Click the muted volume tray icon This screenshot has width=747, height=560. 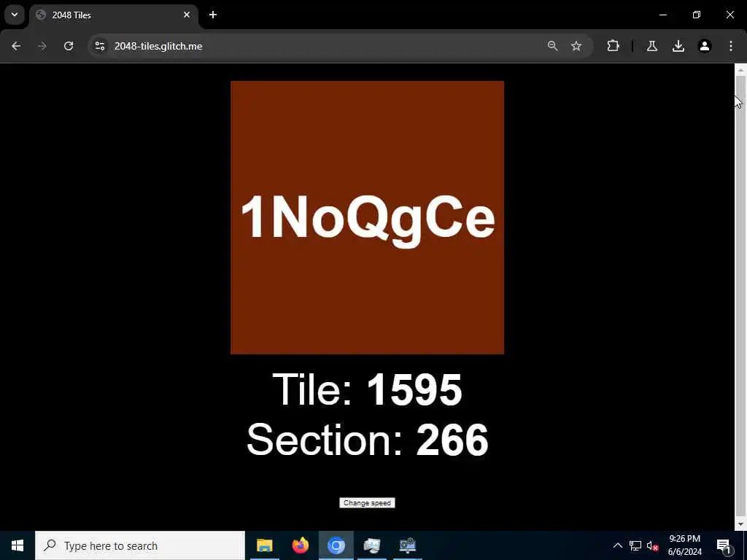[x=653, y=545]
